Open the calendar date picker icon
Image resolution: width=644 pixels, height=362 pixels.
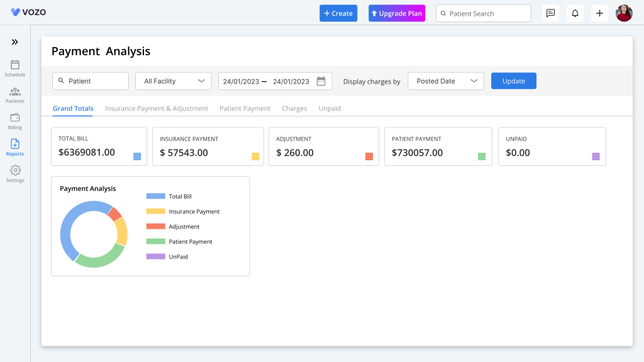(x=321, y=81)
